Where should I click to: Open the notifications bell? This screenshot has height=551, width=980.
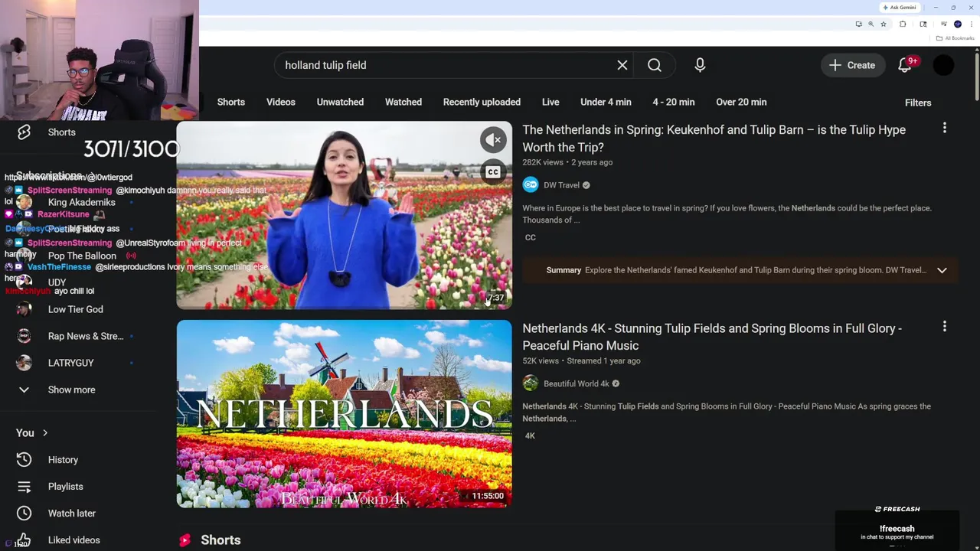click(905, 65)
